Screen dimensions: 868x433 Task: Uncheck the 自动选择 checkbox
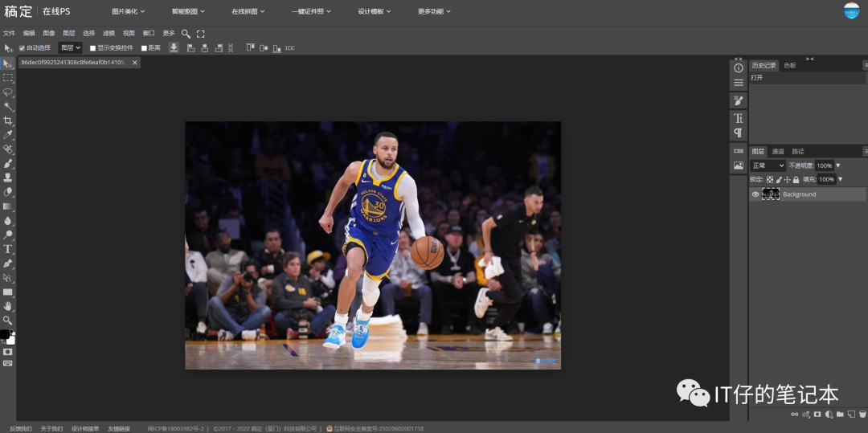tap(22, 48)
